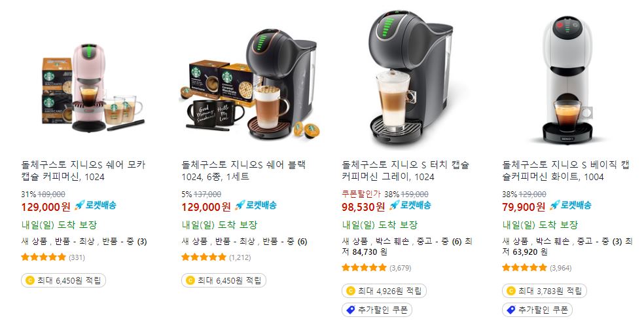Screen dimensions: 644x336
Task: Open 돌체구스토 지니오S 쉐어 모카 product title
Action: pos(83,171)
